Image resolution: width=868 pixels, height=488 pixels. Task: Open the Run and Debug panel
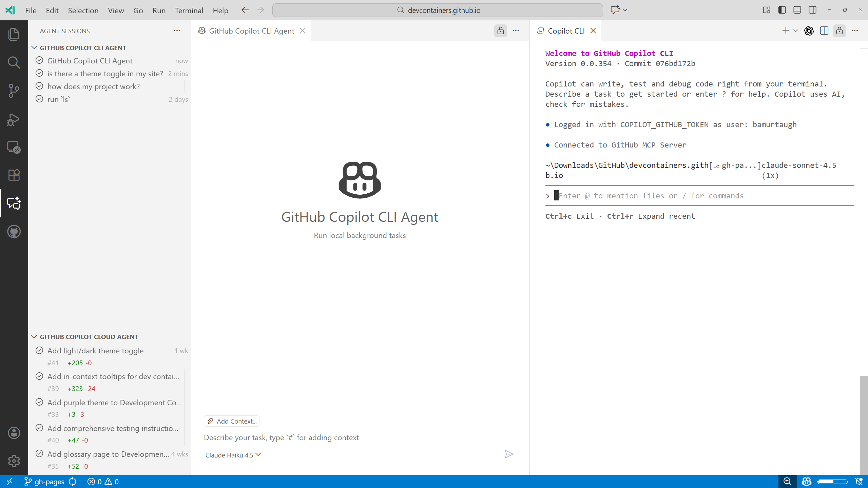click(x=14, y=119)
